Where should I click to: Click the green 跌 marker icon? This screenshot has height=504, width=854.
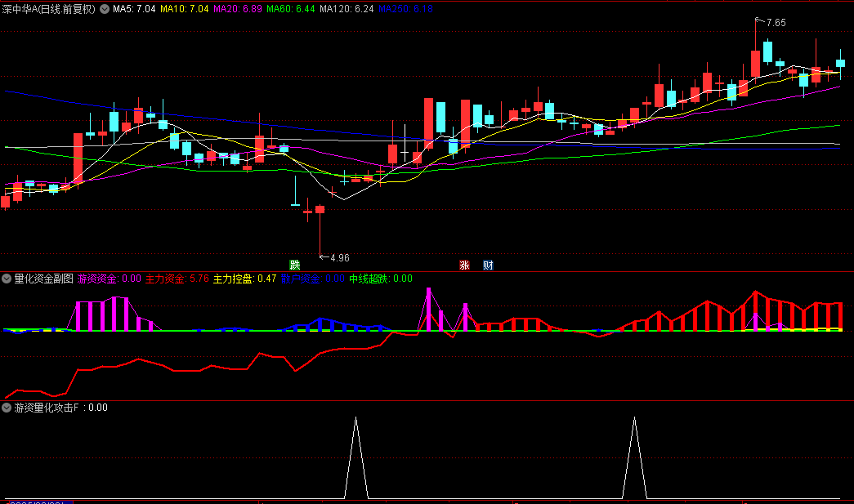(x=295, y=265)
